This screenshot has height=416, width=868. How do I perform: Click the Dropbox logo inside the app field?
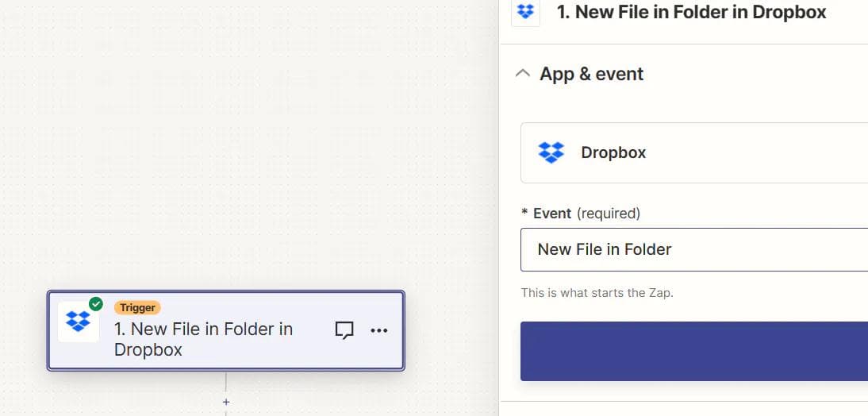551,152
